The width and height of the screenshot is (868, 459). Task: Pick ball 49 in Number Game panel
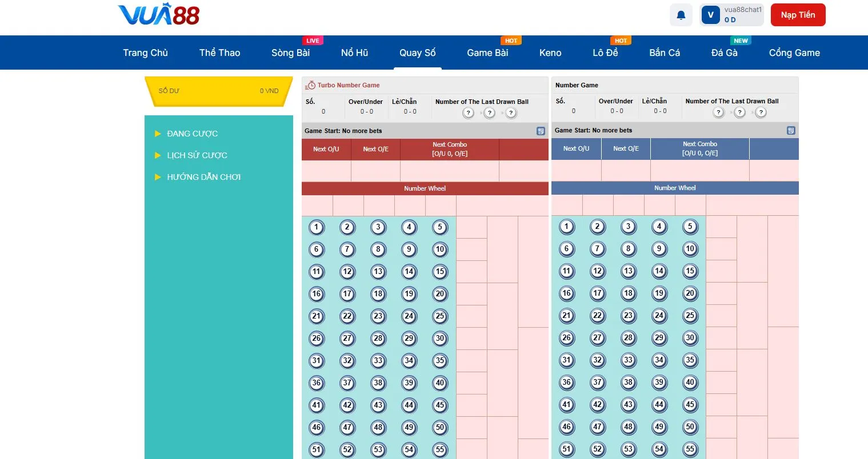pos(659,427)
